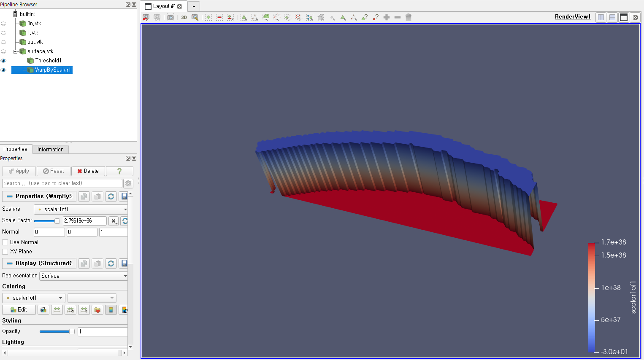Activate the zoom to box magnifier tool
Image resolution: width=644 pixels, height=360 pixels.
[195, 17]
